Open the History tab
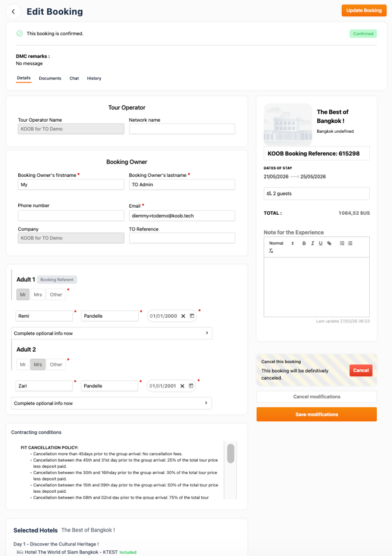 point(94,78)
